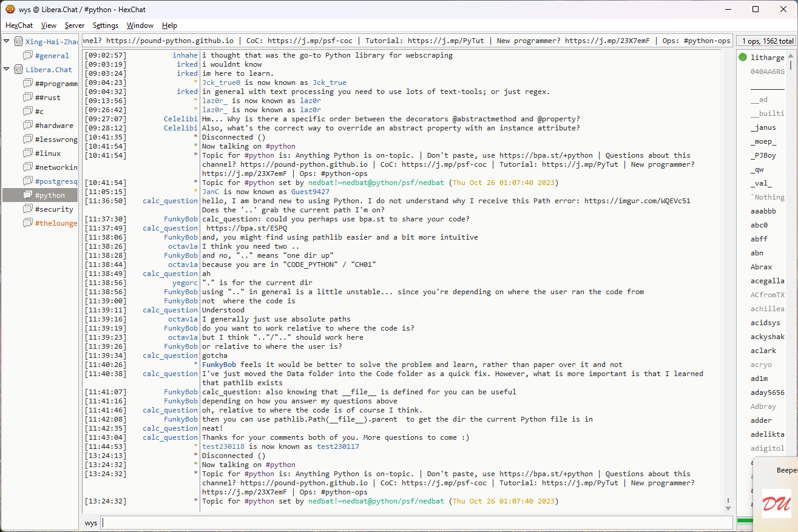Open the bpa.st/ESPQ paste link
The width and height of the screenshot is (798, 532).
pos(247,228)
